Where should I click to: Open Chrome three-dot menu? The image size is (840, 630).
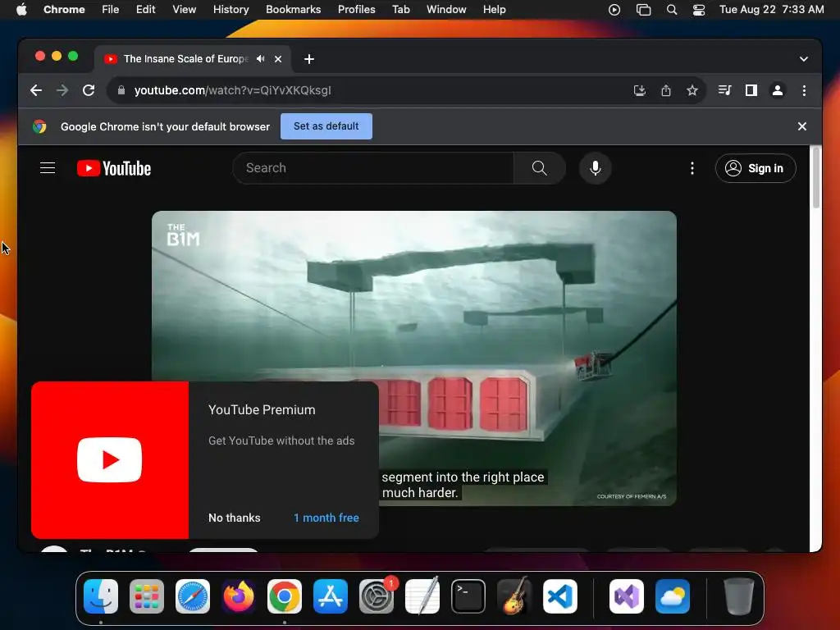804,90
